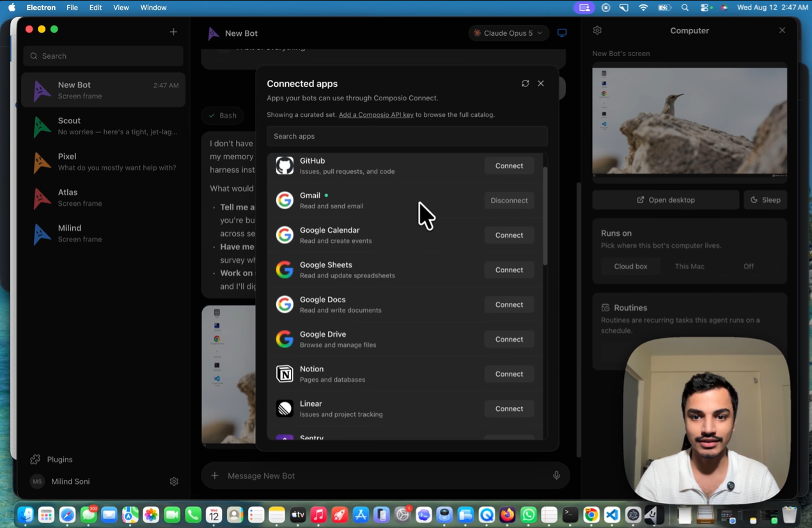Image resolution: width=812 pixels, height=528 pixels.
Task: Select Off under Runs on
Action: click(748, 267)
